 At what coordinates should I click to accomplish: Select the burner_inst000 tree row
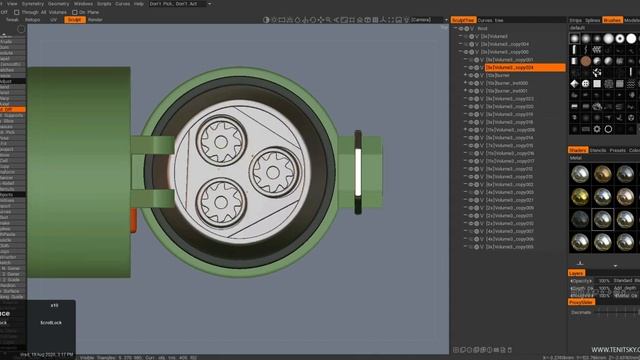pos(507,83)
